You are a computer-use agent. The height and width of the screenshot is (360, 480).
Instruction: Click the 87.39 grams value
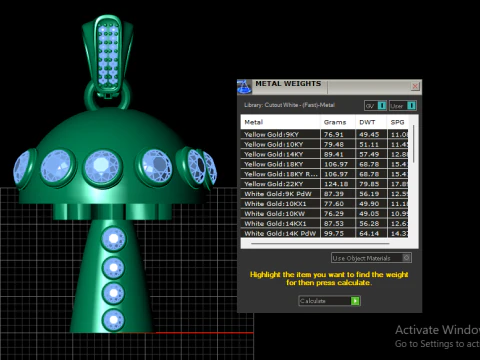[x=334, y=194]
